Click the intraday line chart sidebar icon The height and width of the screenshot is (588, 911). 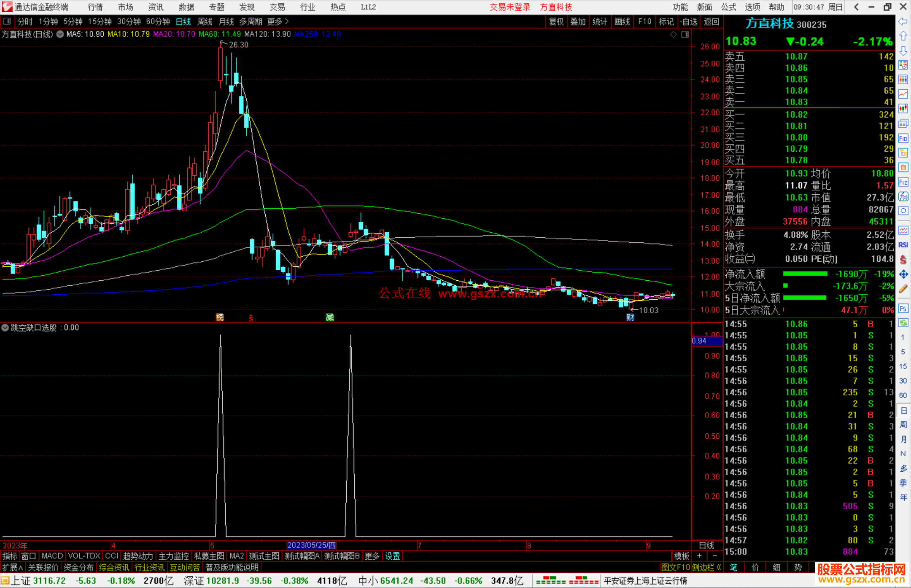pyautogui.click(x=903, y=94)
